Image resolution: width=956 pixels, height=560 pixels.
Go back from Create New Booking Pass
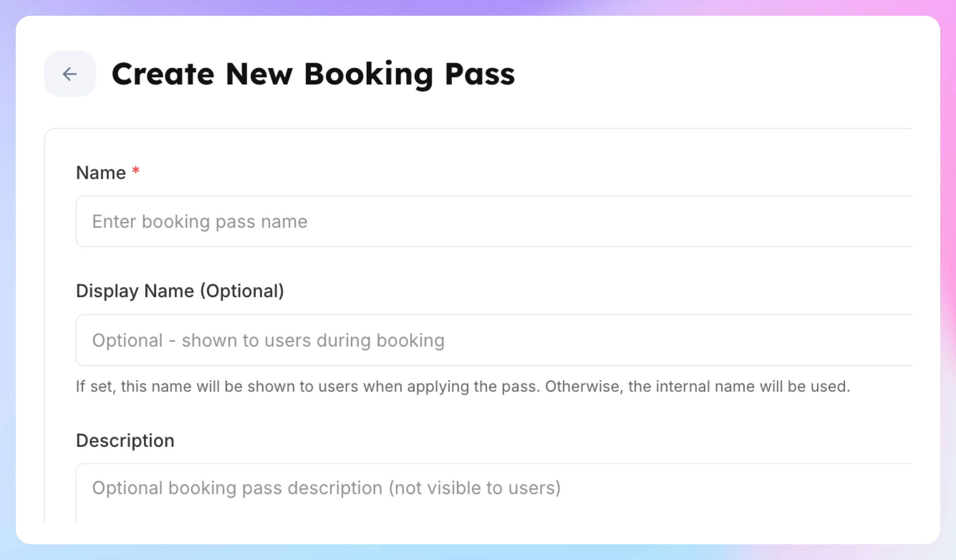coord(70,74)
